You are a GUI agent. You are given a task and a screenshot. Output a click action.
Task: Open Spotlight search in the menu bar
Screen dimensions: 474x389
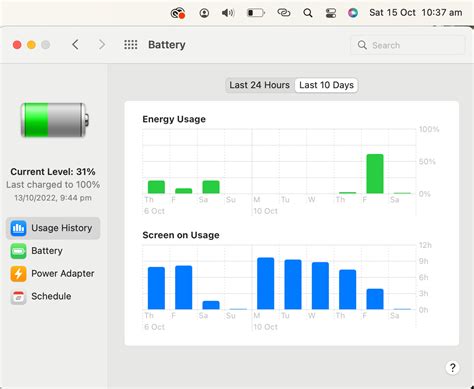pyautogui.click(x=308, y=13)
